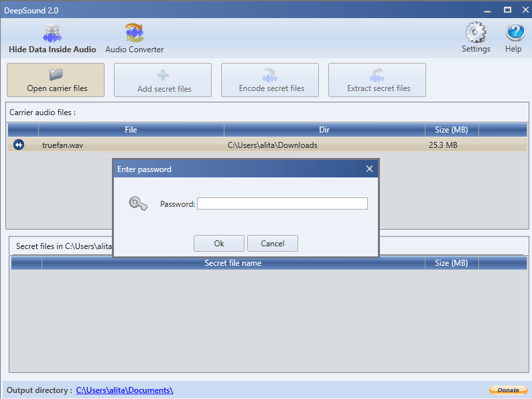Click the Open carrier files button
The image size is (532, 399).
coord(56,80)
